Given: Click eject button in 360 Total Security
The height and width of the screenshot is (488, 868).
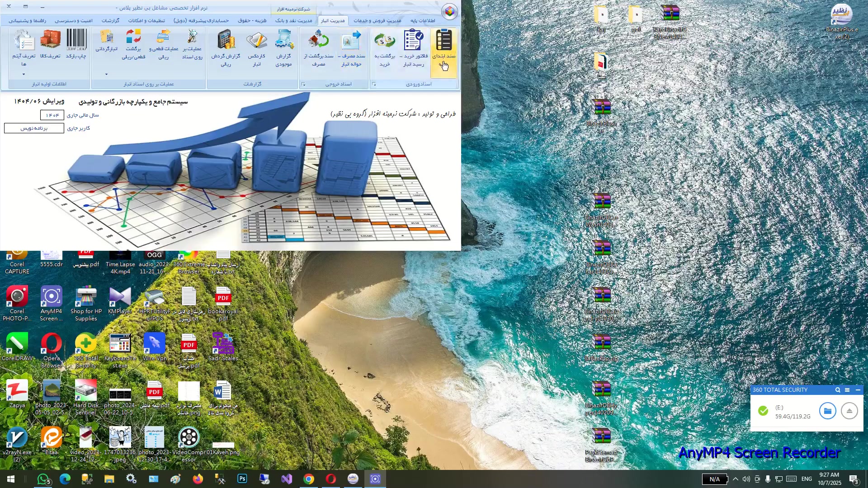Looking at the screenshot, I should [849, 411].
